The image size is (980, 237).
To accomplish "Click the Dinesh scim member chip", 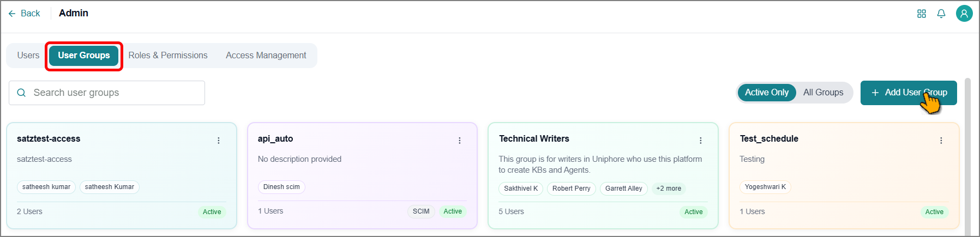I will click(281, 187).
